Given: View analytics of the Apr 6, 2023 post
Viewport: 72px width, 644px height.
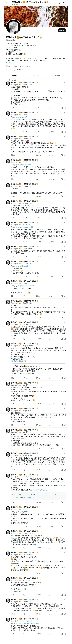Looking at the screenshot, I should pyautogui.click(x=49, y=242).
